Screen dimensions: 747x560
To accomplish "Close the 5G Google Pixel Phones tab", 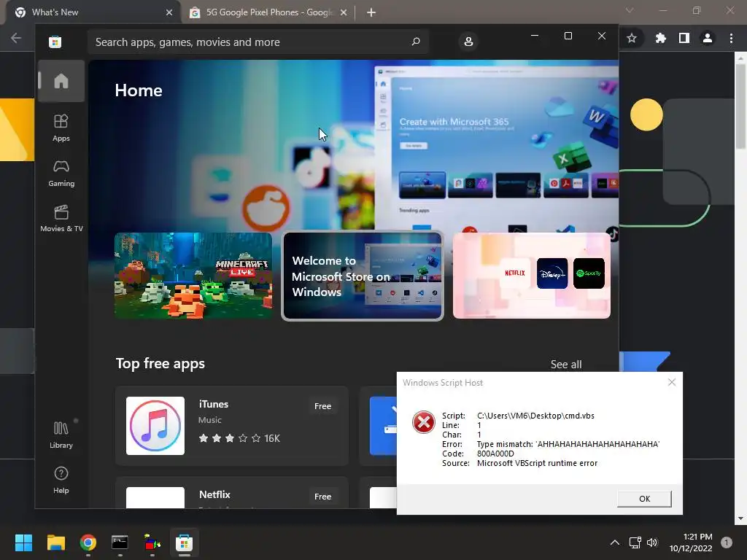I will click(344, 12).
